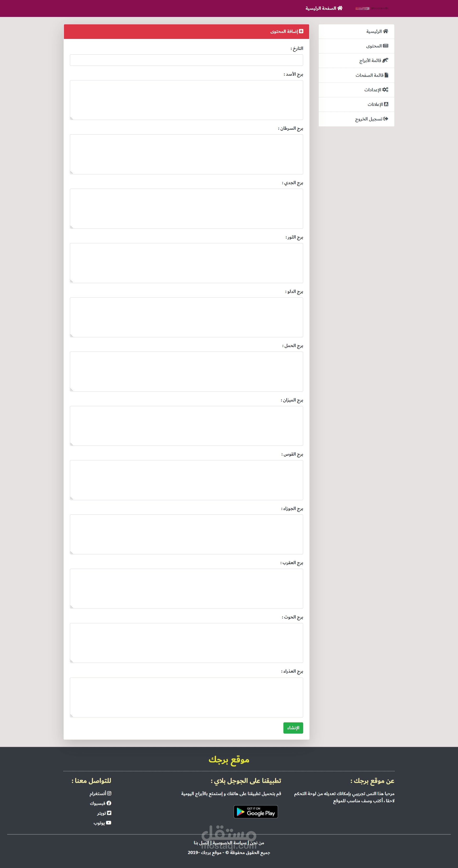The height and width of the screenshot is (868, 458).
Task: Click the file icon beside قائمة الصفحات
Action: pos(386,75)
